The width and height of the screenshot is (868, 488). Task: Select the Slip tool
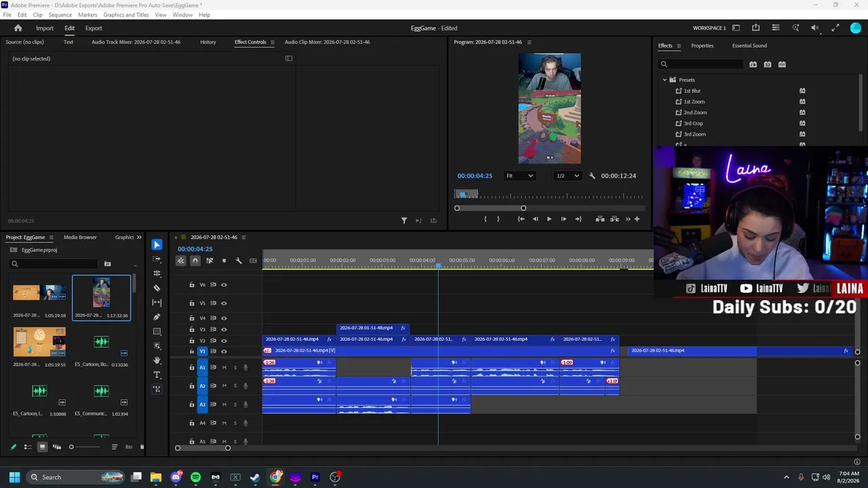click(x=157, y=302)
